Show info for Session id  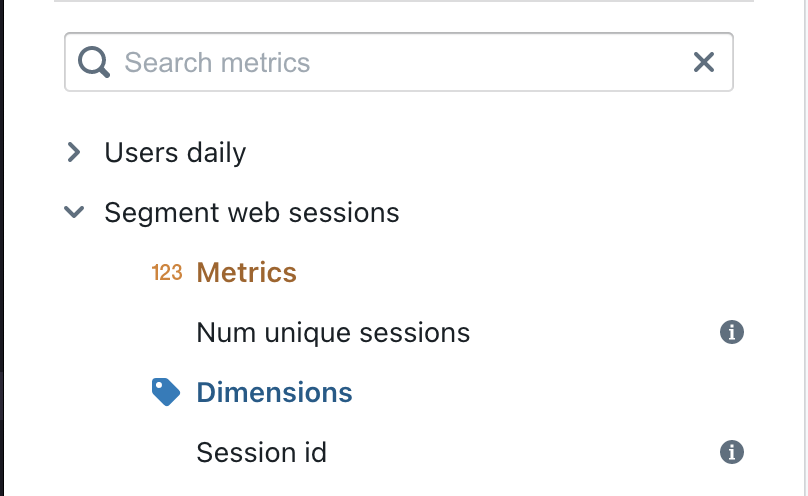pos(732,452)
